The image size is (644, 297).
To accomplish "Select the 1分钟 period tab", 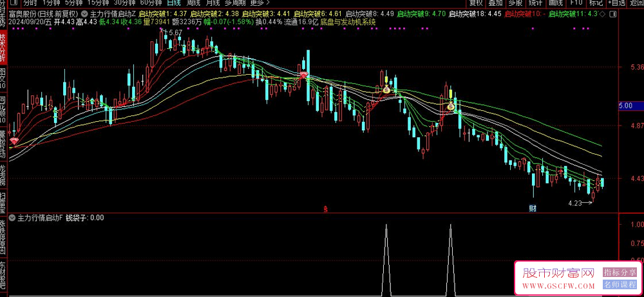I will [x=51, y=2].
